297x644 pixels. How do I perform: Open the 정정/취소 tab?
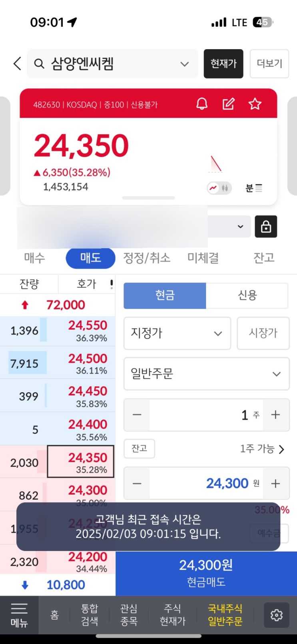147,258
